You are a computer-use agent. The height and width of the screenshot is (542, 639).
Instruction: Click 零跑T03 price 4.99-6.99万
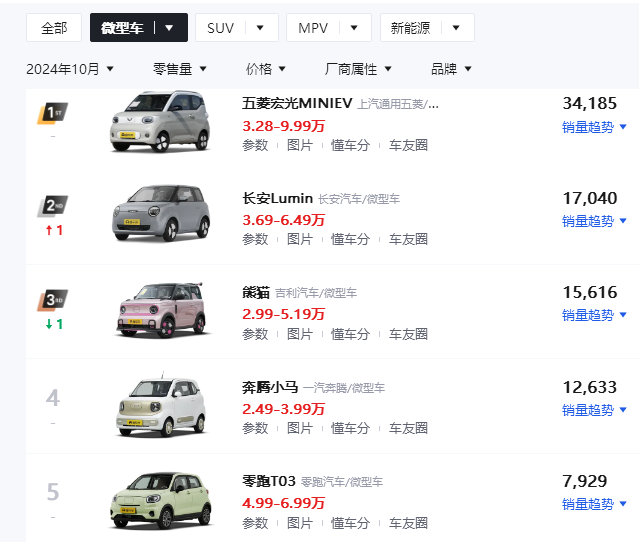[284, 503]
